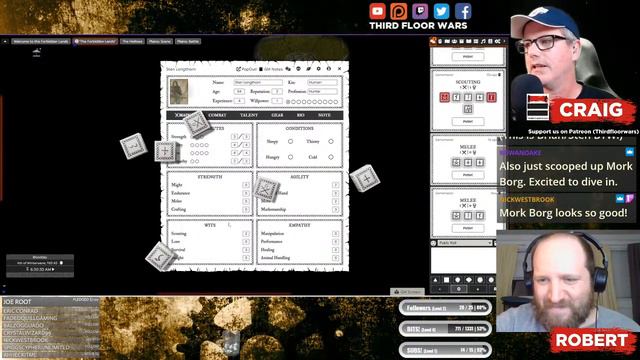This screenshot has height=360, width=640.
Task: Edit the Age field
Action: pos(239,91)
